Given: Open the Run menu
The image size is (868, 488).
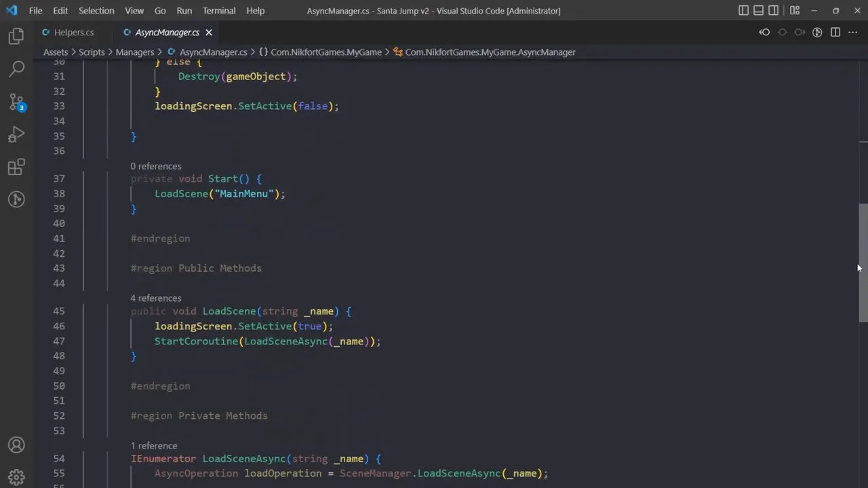Looking at the screenshot, I should [x=184, y=11].
